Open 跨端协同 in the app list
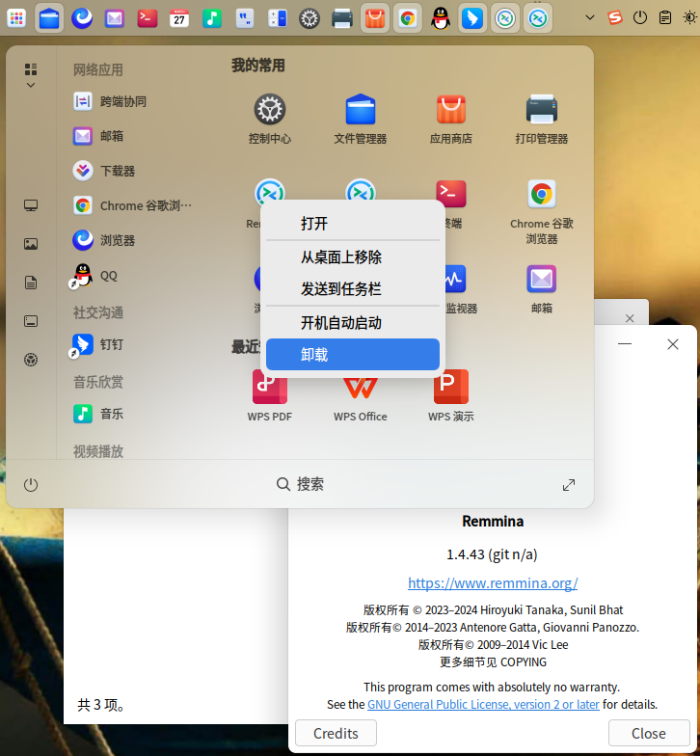Viewport: 700px width, 756px height. point(110,102)
